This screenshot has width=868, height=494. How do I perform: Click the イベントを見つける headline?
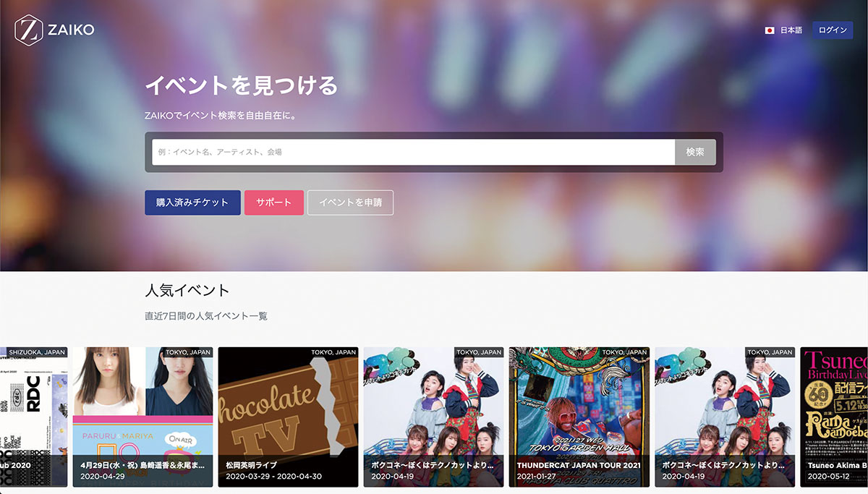(242, 85)
